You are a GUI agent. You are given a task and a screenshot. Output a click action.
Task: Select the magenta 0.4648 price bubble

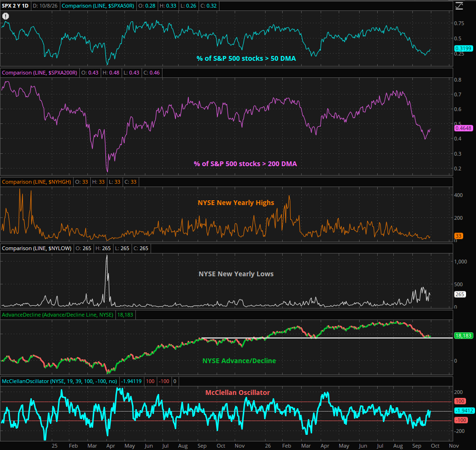tap(463, 128)
